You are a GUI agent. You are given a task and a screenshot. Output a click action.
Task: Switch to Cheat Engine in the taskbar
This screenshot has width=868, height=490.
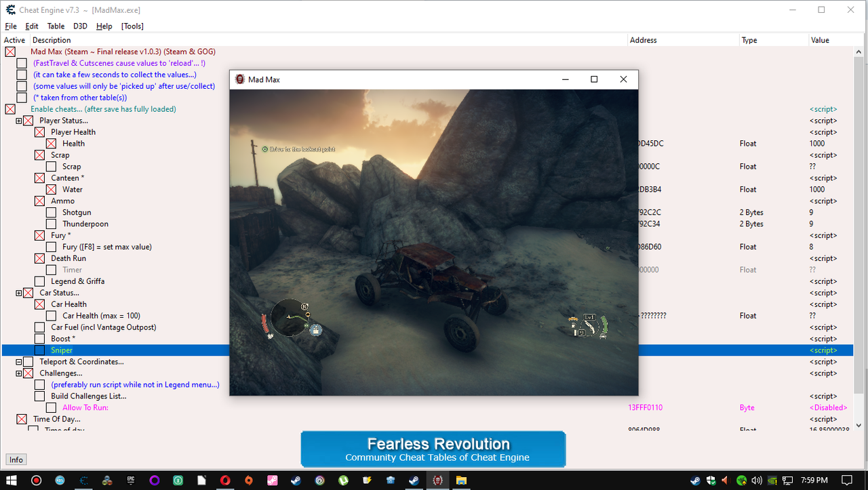(83, 481)
